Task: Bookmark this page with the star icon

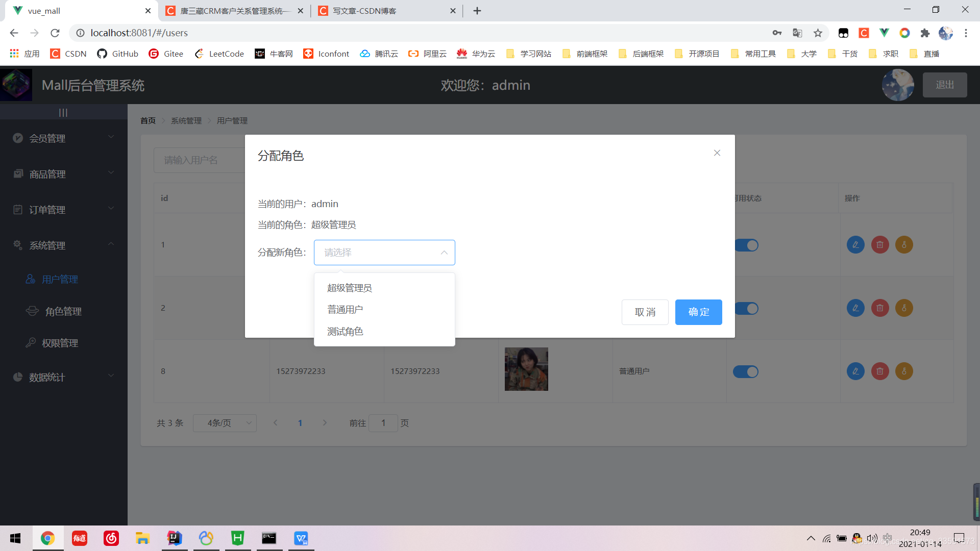Action: click(x=818, y=33)
